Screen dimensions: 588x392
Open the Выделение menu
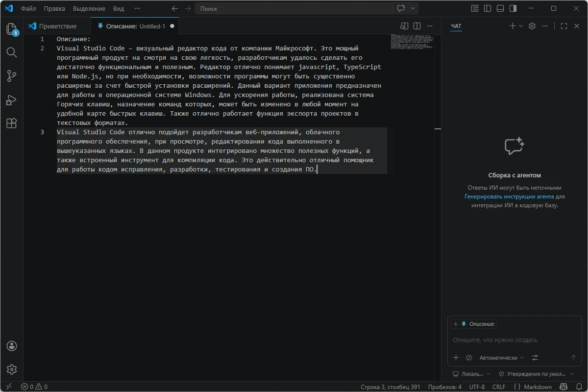click(89, 8)
